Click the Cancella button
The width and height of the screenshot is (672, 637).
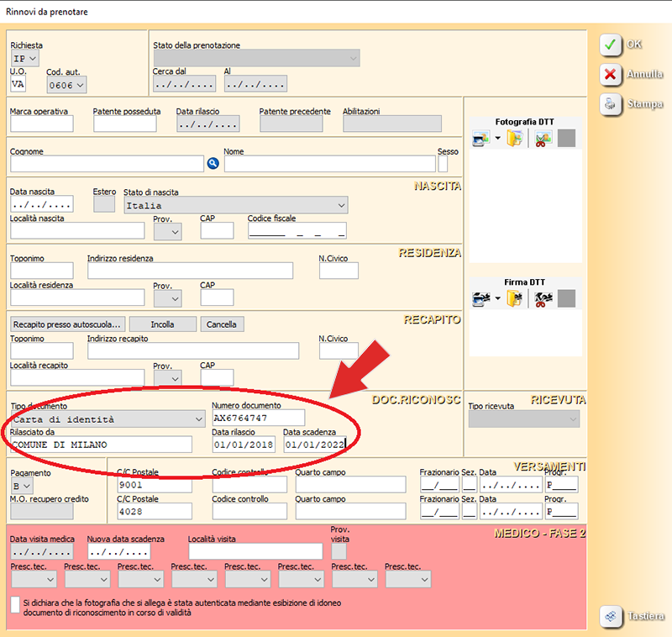pyautogui.click(x=222, y=324)
